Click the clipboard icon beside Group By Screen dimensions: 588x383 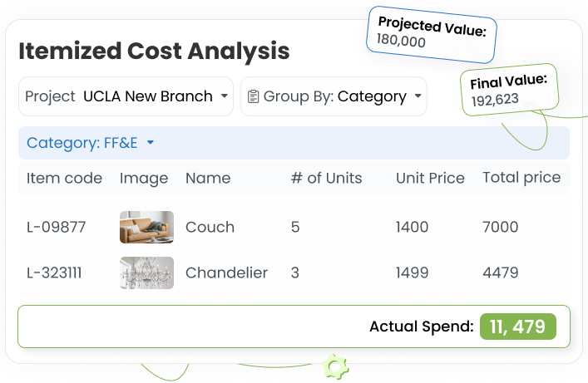pyautogui.click(x=253, y=96)
